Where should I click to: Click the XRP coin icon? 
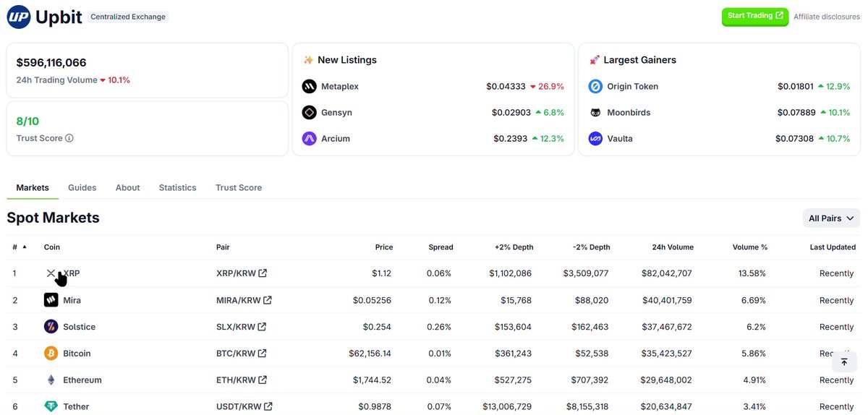click(51, 273)
